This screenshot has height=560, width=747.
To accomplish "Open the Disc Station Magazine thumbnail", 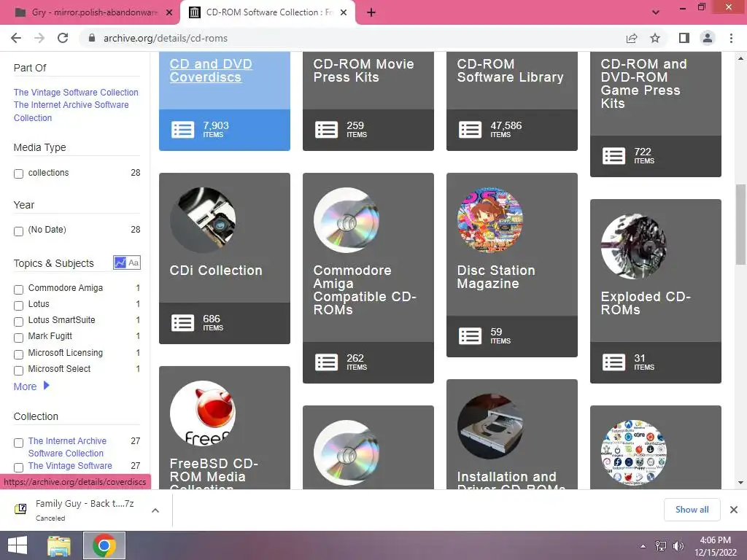I will pyautogui.click(x=490, y=220).
